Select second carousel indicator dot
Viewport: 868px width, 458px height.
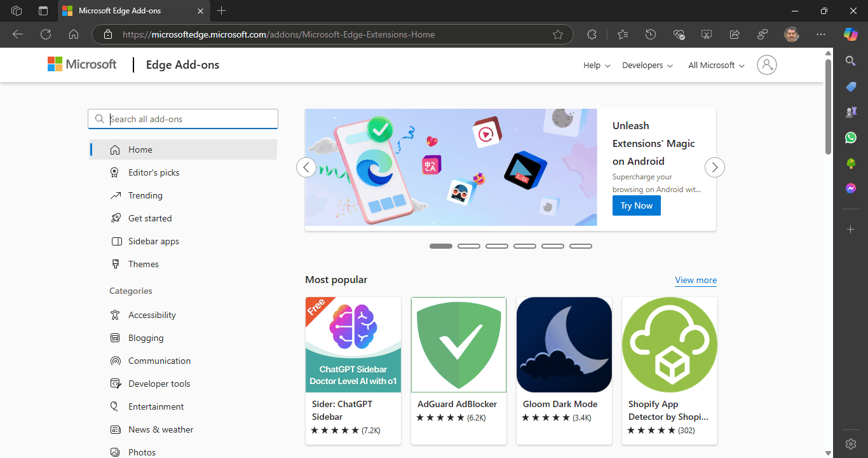point(469,246)
